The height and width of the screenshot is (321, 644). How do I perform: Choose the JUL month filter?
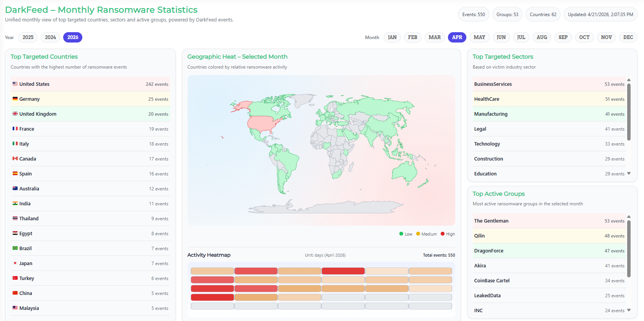(x=521, y=37)
